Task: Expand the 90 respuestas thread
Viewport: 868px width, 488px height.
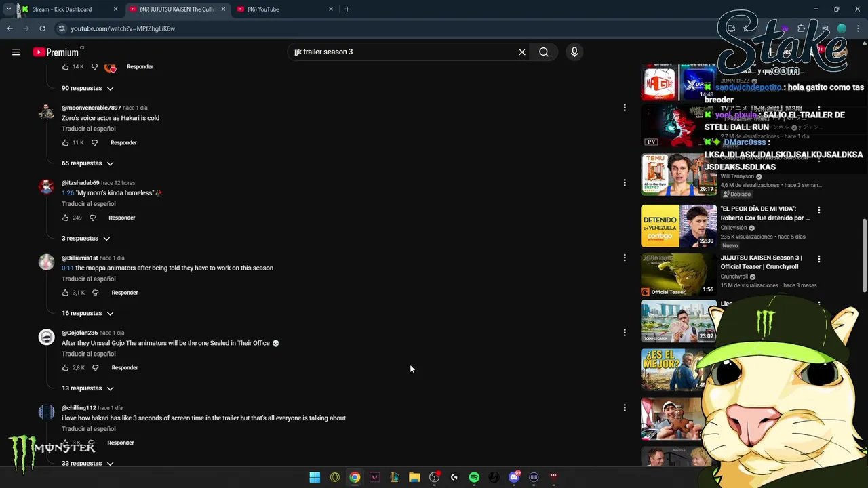Action: (x=87, y=88)
